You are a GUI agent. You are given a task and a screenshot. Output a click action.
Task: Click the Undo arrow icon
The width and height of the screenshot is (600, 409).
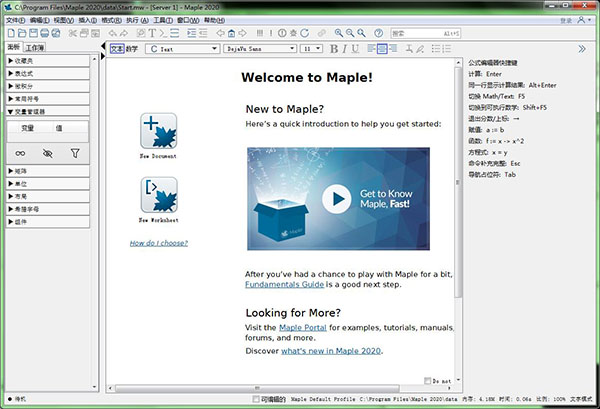(112, 33)
